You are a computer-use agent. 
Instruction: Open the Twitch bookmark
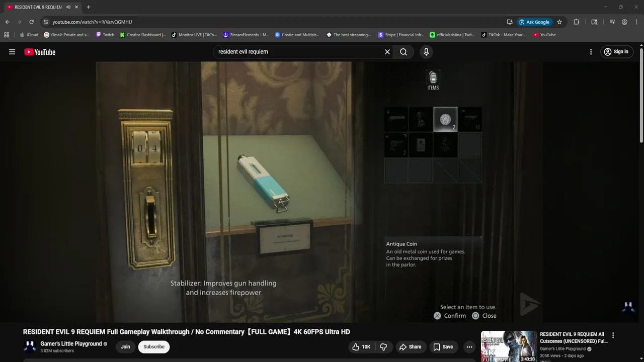click(x=105, y=35)
